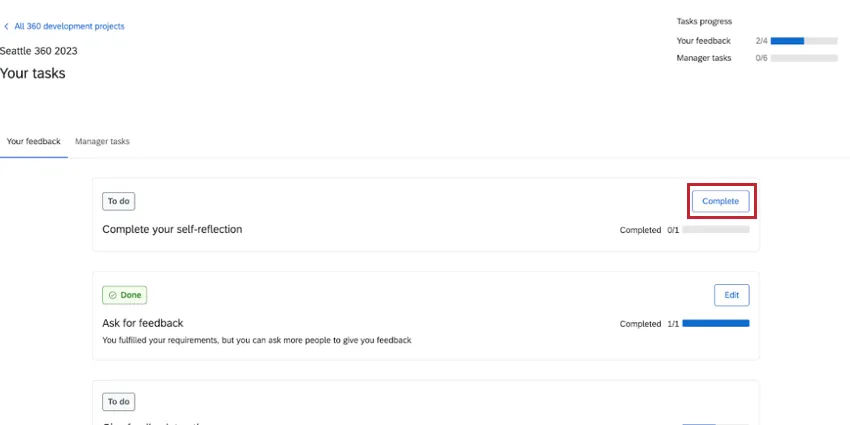Select the Your feedback tab

34,142
